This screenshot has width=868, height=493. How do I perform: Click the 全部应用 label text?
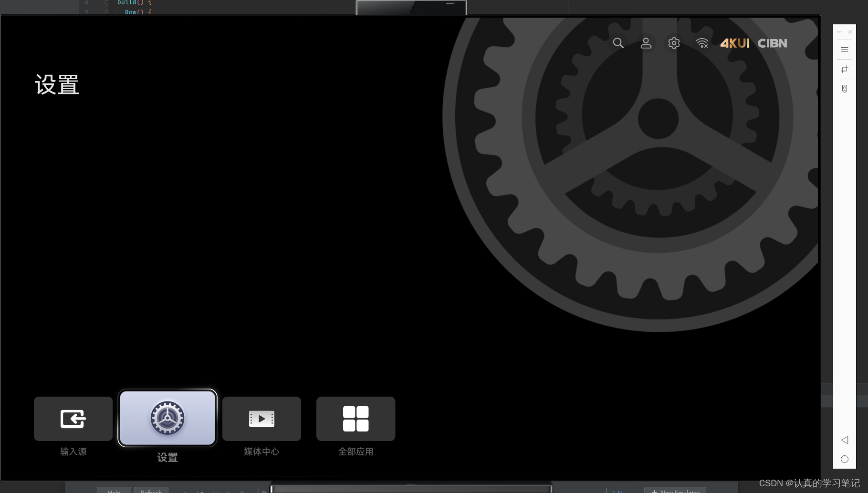pos(356,452)
